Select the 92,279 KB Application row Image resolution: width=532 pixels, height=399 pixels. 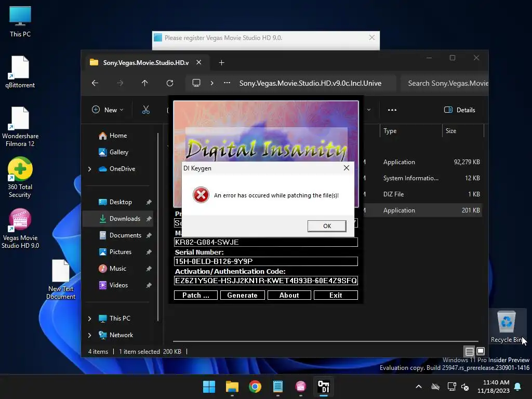point(422,162)
